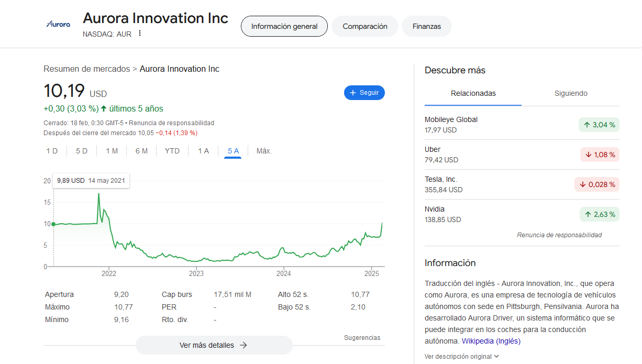Click the Resumen de mercados breadcrumb link
Screen dimensions: 642x364
87,69
